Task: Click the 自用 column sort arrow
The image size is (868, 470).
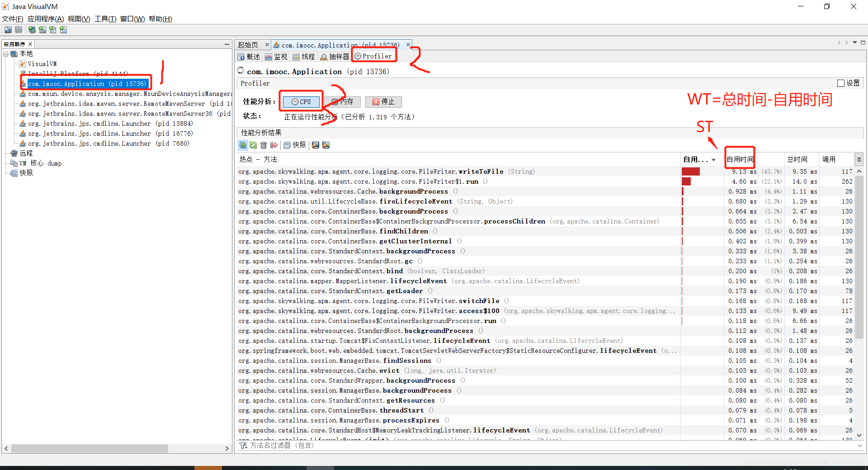Action: click(x=714, y=160)
